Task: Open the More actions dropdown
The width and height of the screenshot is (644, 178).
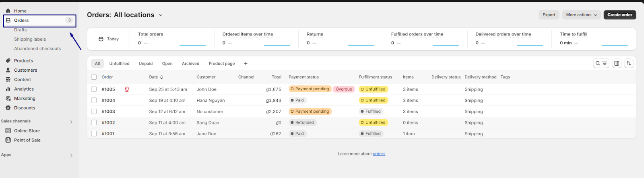Action: click(582, 15)
